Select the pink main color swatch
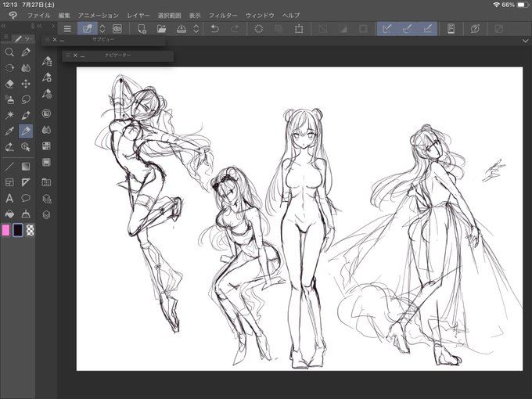This screenshot has height=399, width=532. pos(5,230)
